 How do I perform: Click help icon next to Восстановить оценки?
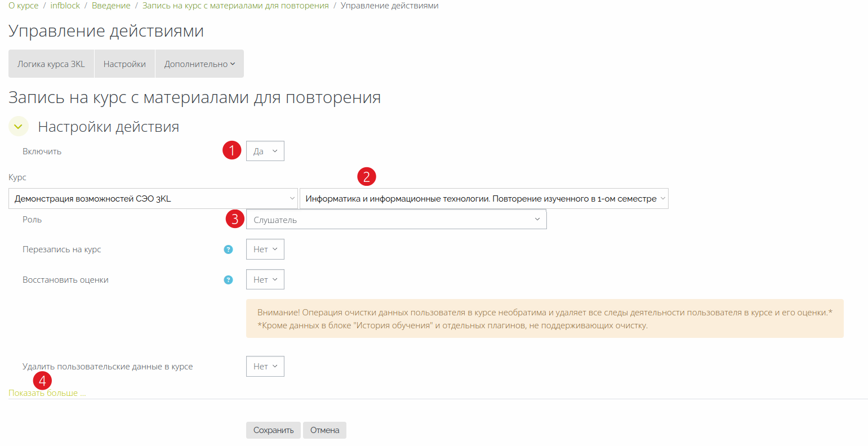[x=228, y=280]
